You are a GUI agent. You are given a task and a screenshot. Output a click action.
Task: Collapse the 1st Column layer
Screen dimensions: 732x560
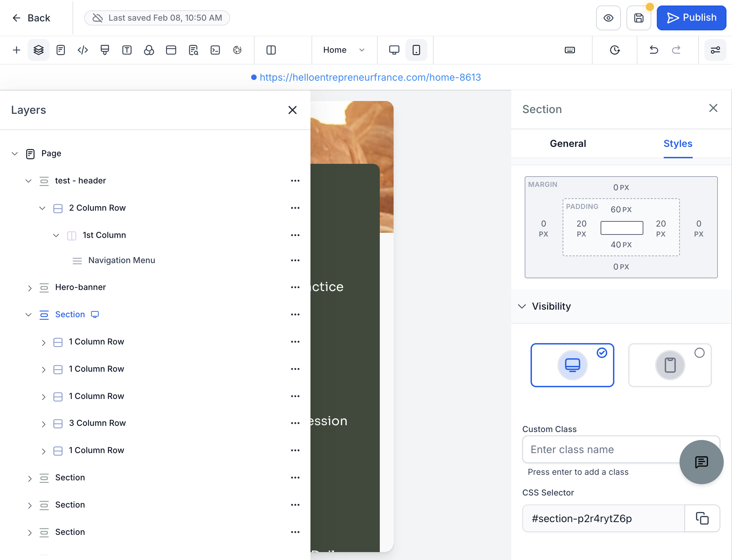tap(56, 235)
